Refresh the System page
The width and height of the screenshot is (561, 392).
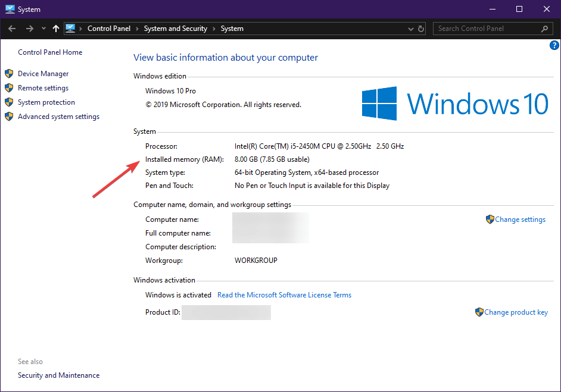[421, 29]
